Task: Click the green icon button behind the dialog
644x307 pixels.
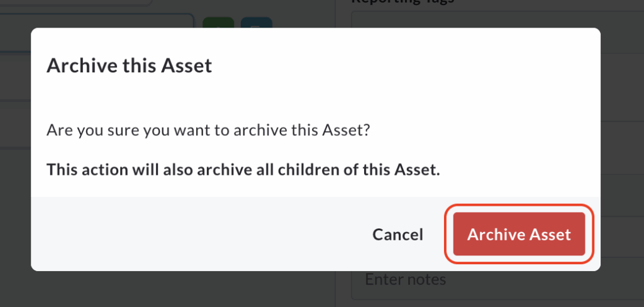Action: pos(218,23)
